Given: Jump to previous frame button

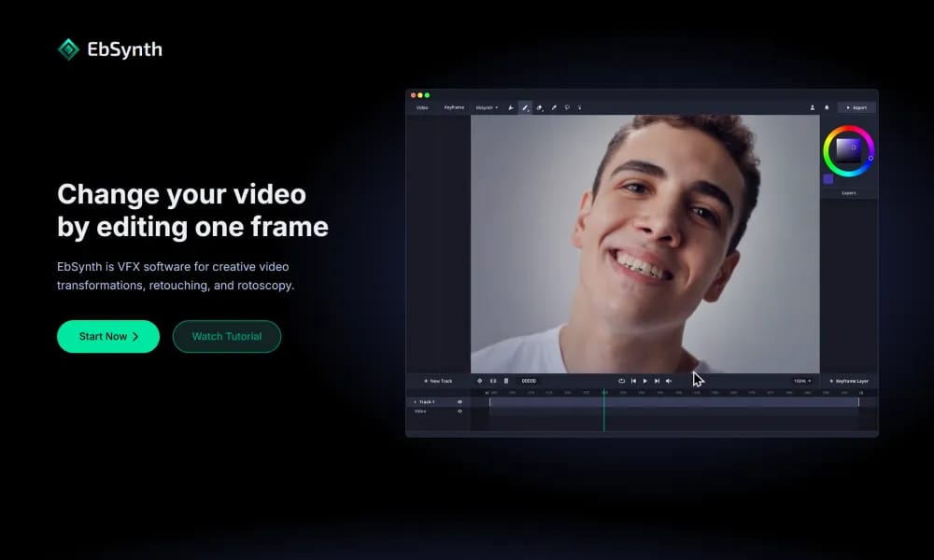Looking at the screenshot, I should coord(633,381).
